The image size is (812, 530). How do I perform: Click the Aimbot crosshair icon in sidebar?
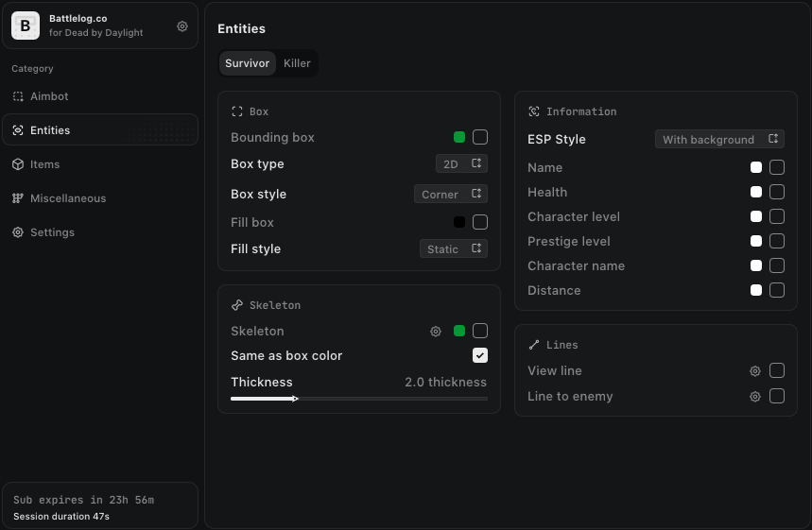click(x=18, y=96)
